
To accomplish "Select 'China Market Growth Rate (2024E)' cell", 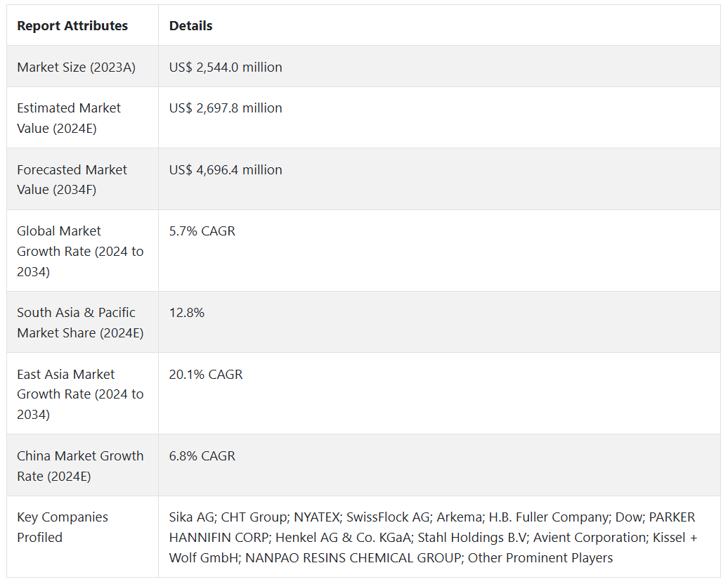I will [80, 466].
